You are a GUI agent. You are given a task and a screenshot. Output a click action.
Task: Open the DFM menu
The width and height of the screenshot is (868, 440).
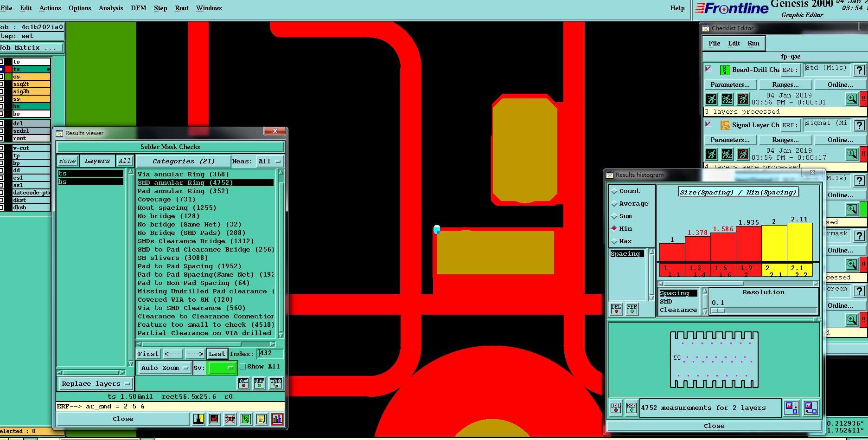point(138,8)
